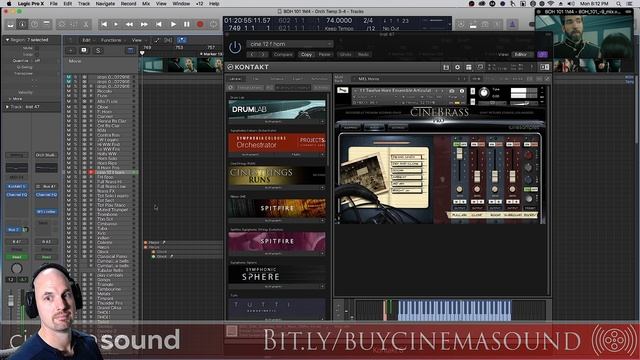This screenshot has width=640, height=360.
Task: Select next preset arrow in plugin header
Action: [x=263, y=54]
